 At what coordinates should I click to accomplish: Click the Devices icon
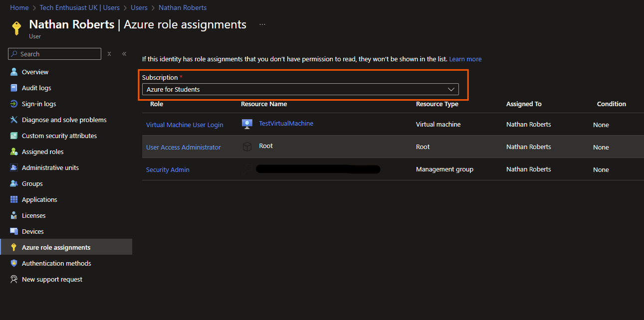(x=14, y=231)
